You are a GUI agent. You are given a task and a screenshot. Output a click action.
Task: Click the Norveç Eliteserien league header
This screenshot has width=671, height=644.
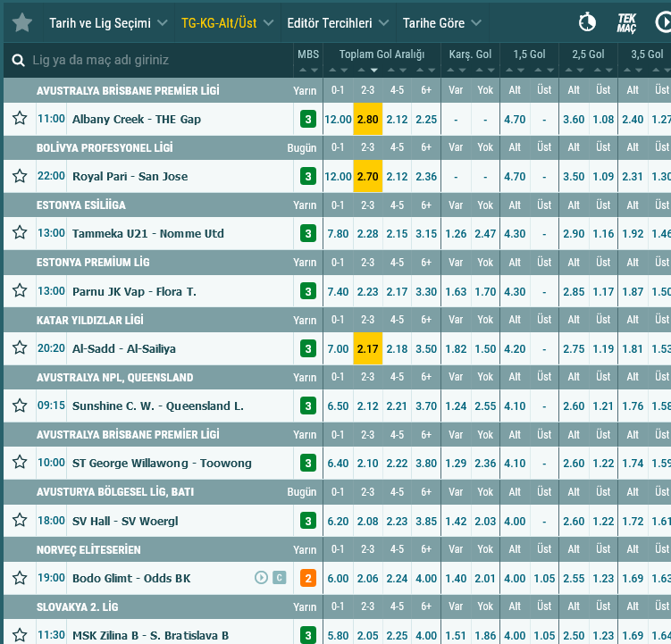tap(88, 549)
